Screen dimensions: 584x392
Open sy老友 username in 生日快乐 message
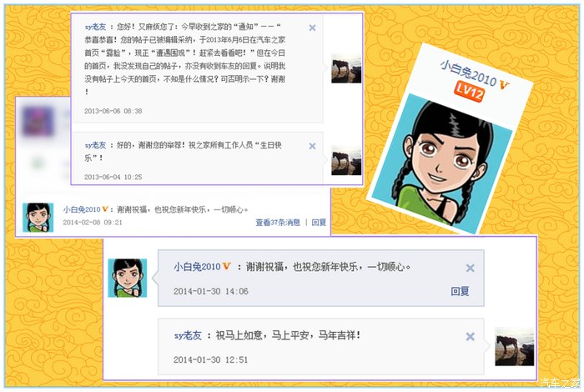coord(95,145)
